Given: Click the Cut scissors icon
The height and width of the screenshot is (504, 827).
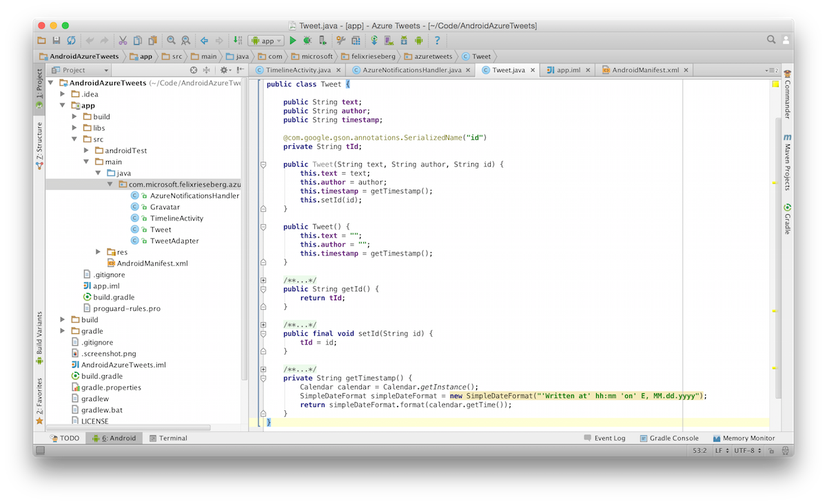Looking at the screenshot, I should click(123, 41).
